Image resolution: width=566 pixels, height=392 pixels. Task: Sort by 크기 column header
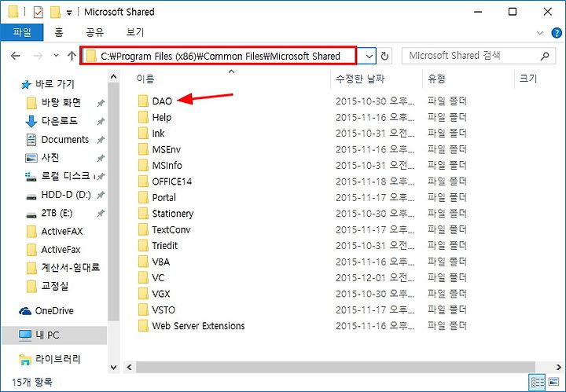[x=528, y=79]
